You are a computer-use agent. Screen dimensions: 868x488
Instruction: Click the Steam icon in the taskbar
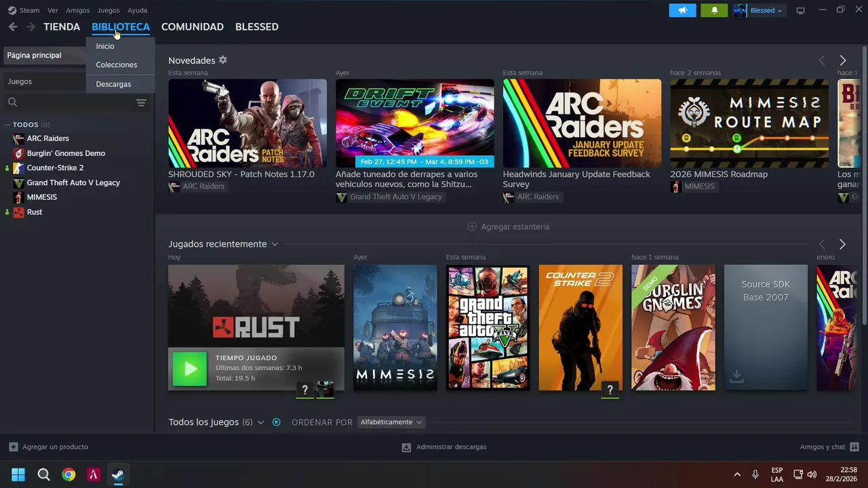tap(118, 474)
